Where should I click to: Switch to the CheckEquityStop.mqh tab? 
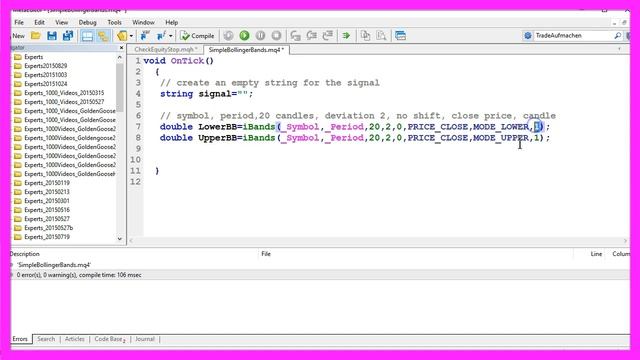click(165, 49)
